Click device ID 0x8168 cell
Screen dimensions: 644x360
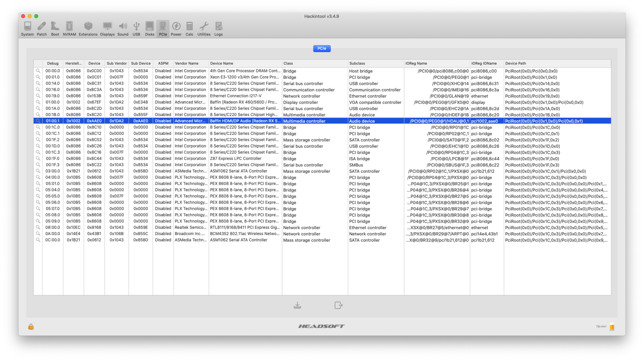[x=94, y=228]
